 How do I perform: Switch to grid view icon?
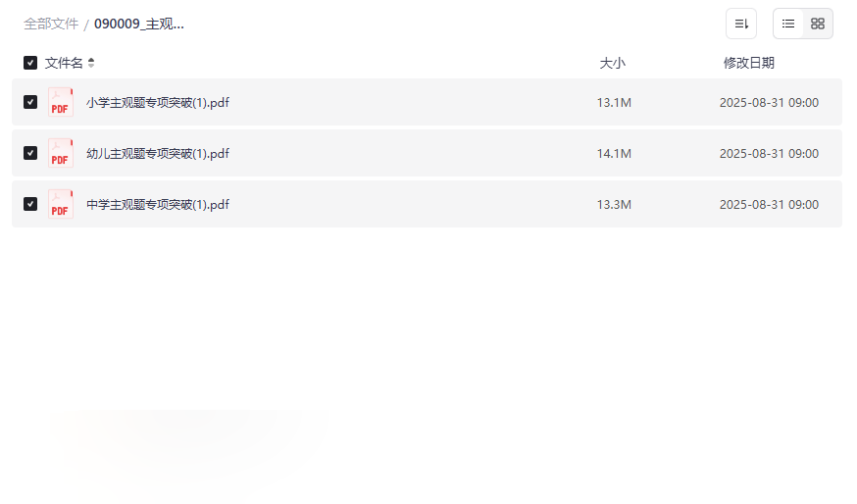(818, 24)
